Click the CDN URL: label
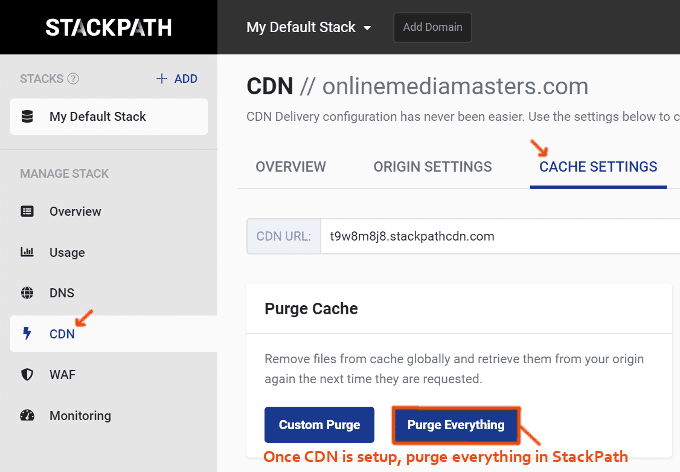680x472 pixels. [x=284, y=236]
